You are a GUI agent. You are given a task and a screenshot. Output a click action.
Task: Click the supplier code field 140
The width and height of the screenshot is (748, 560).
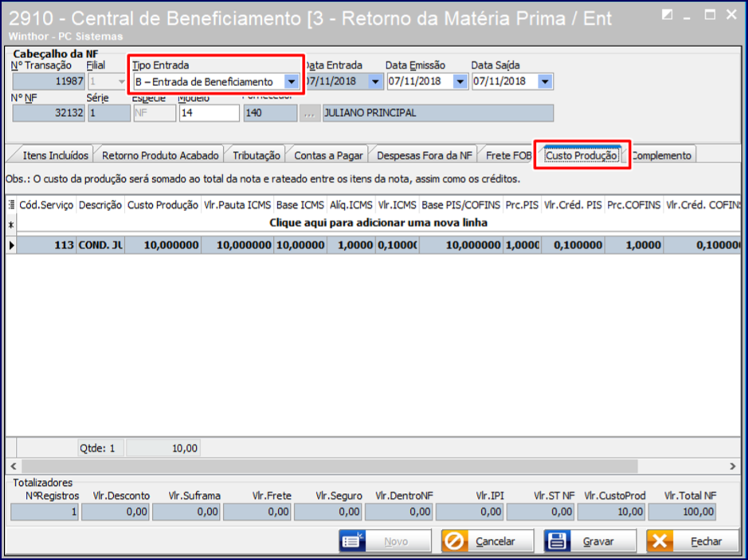[270, 114]
